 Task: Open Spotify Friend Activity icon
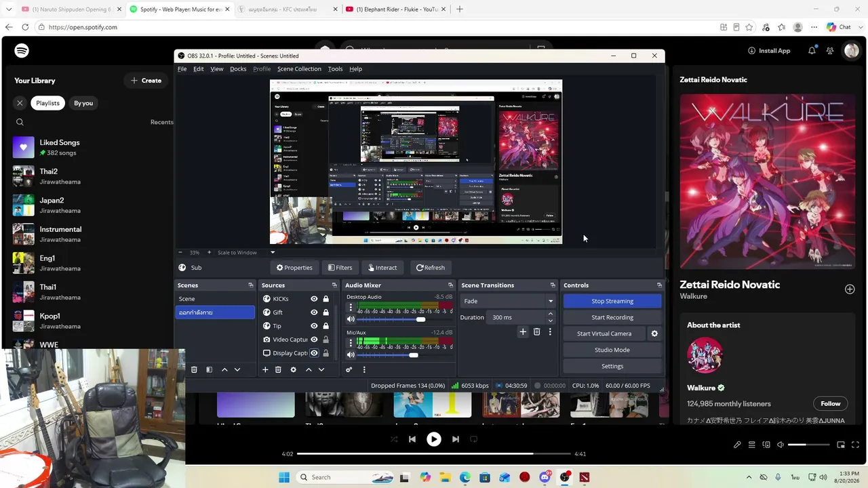(x=831, y=51)
